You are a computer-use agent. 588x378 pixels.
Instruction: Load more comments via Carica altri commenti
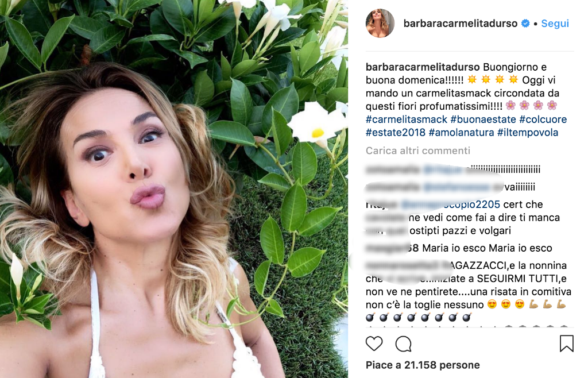pyautogui.click(x=418, y=151)
